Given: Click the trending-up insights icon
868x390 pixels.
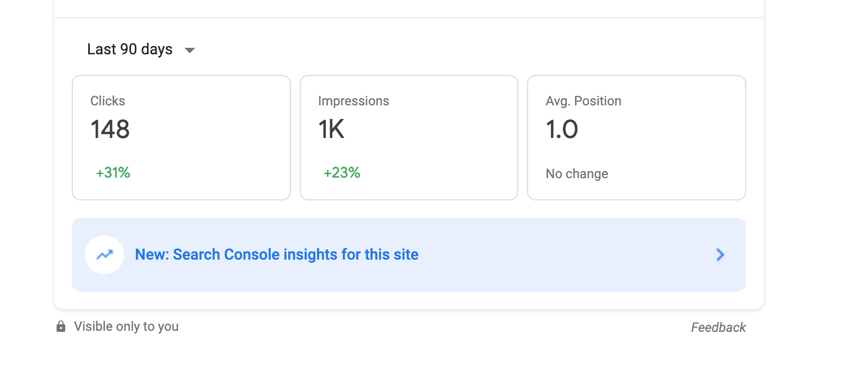Looking at the screenshot, I should pos(104,255).
